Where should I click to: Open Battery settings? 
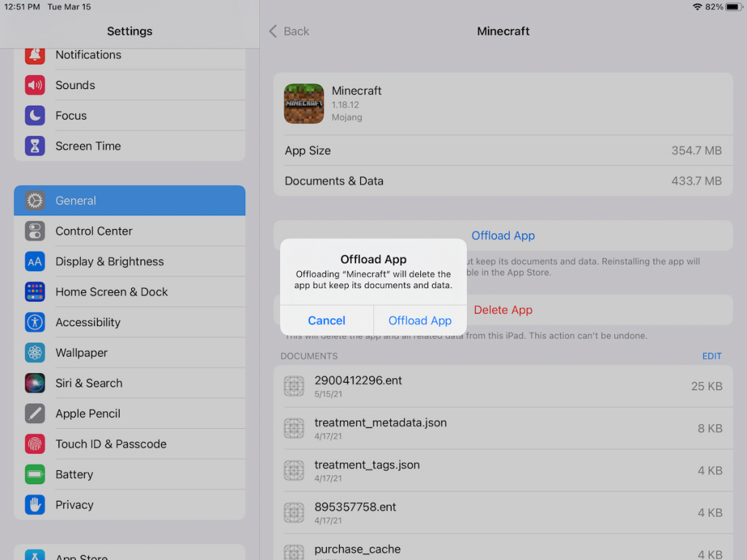click(x=130, y=475)
